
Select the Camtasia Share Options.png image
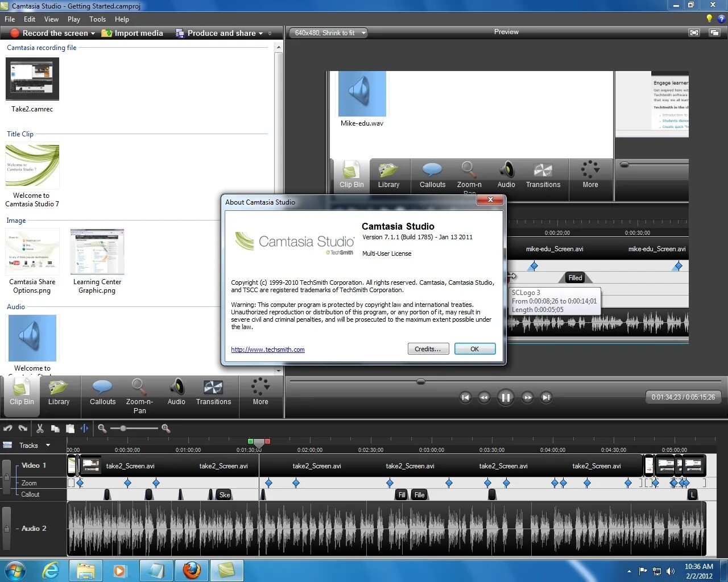(x=32, y=252)
